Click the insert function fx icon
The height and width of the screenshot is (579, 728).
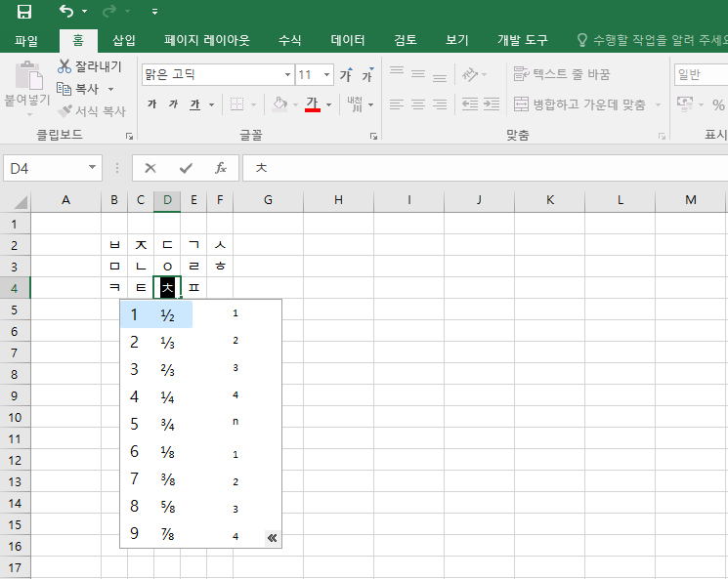(221, 168)
